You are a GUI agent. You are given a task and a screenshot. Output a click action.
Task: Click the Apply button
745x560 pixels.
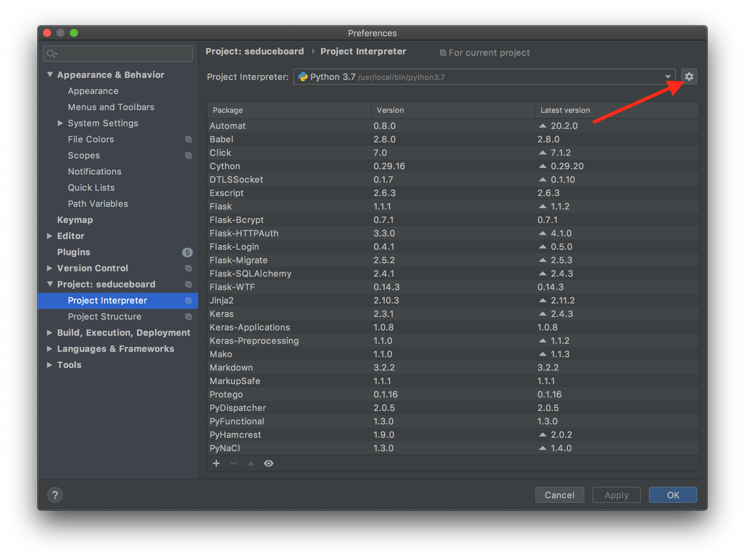(x=616, y=495)
